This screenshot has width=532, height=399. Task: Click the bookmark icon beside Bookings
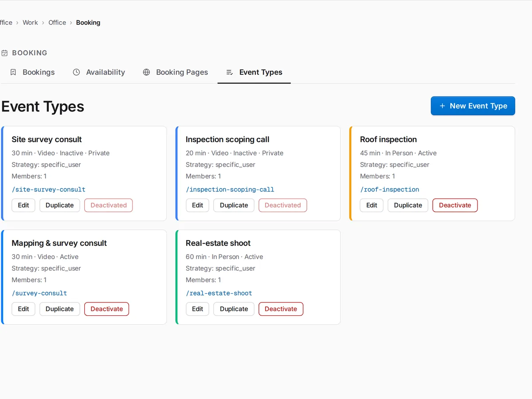coord(13,72)
